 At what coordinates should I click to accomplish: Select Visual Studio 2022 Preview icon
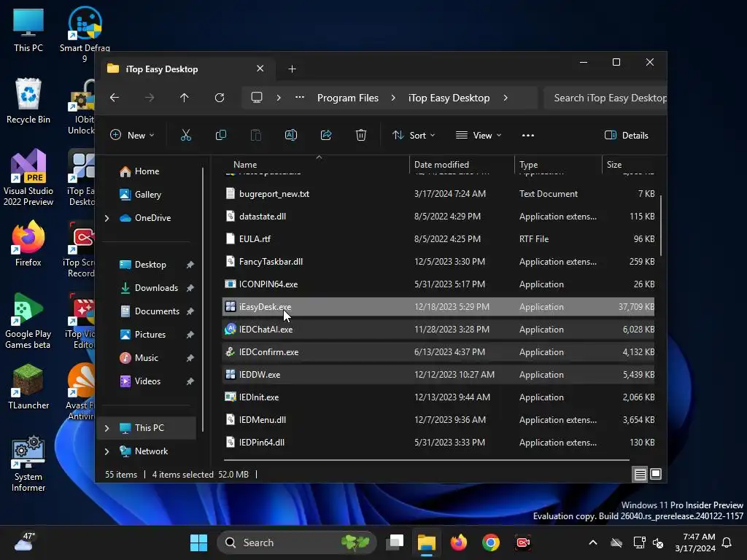point(28,177)
